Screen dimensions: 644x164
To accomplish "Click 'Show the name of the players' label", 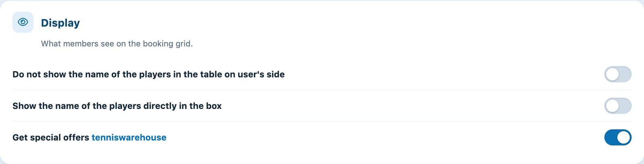I will (117, 106).
